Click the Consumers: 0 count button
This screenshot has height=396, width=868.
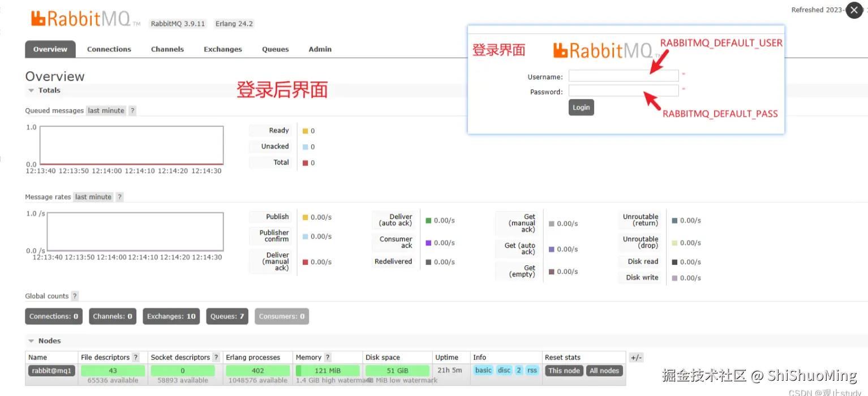coord(282,316)
